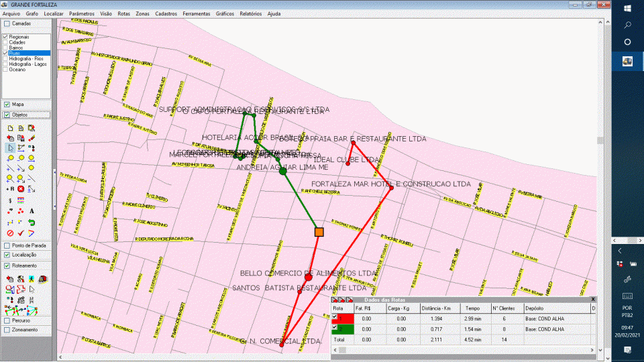Click the first export icon in Dados das Rotas header
The width and height of the screenshot is (644, 362).
click(x=334, y=300)
